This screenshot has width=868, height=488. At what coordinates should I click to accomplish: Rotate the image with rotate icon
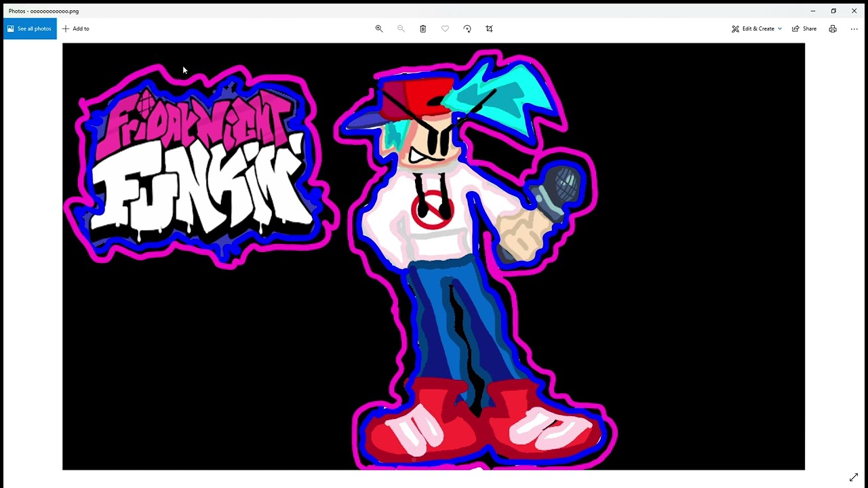(x=467, y=28)
